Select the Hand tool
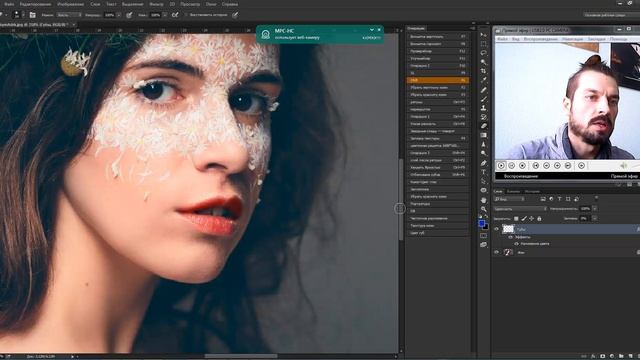The width and height of the screenshot is (640, 360). coord(484,200)
